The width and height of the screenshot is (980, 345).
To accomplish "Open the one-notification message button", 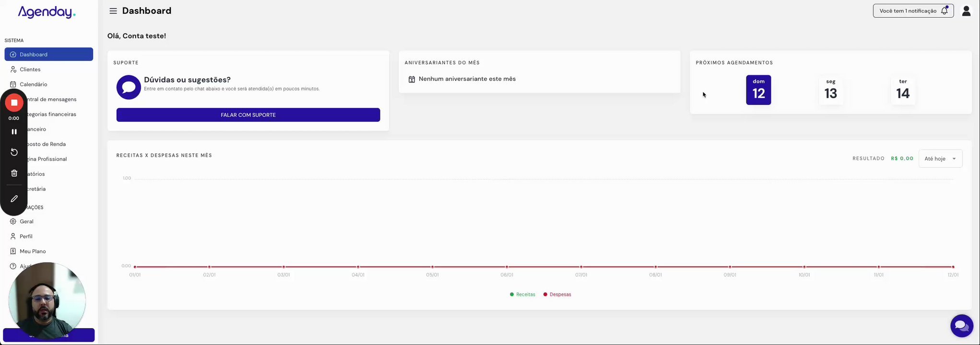I will tap(908, 11).
